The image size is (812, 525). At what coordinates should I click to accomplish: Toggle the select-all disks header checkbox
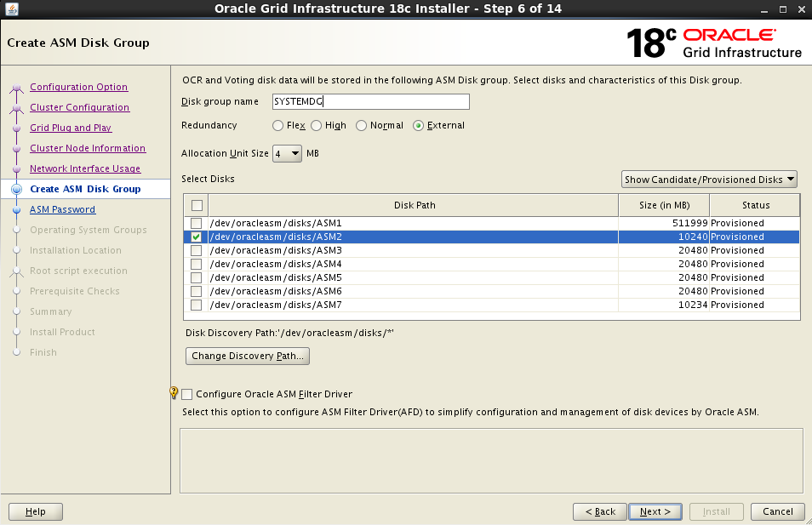click(197, 206)
